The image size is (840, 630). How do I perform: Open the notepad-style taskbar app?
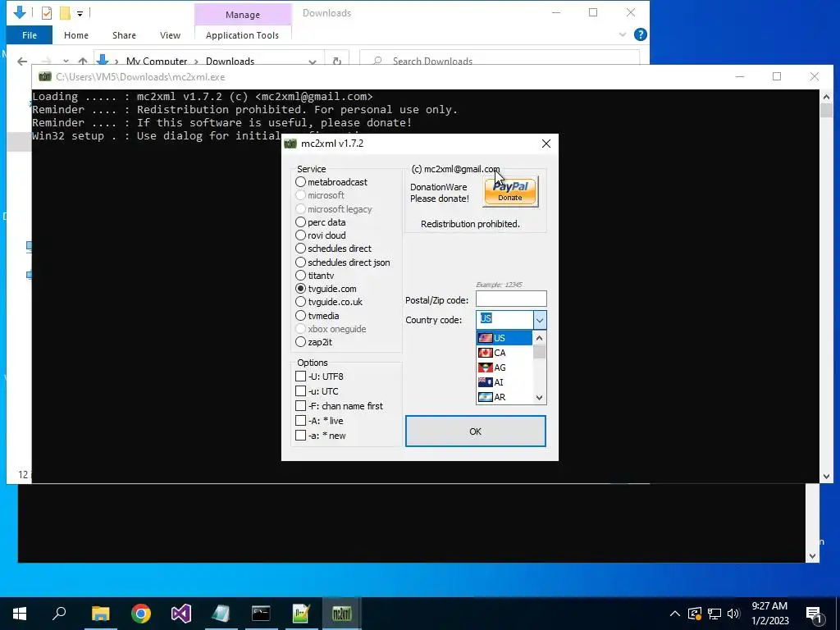click(x=221, y=614)
